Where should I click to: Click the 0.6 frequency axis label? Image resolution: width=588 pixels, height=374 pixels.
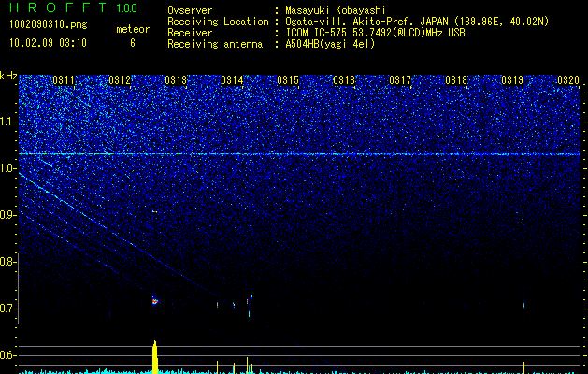pos(7,355)
